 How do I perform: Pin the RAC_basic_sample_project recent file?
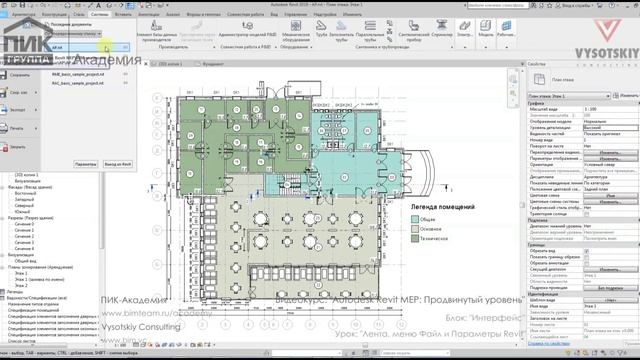point(125,83)
